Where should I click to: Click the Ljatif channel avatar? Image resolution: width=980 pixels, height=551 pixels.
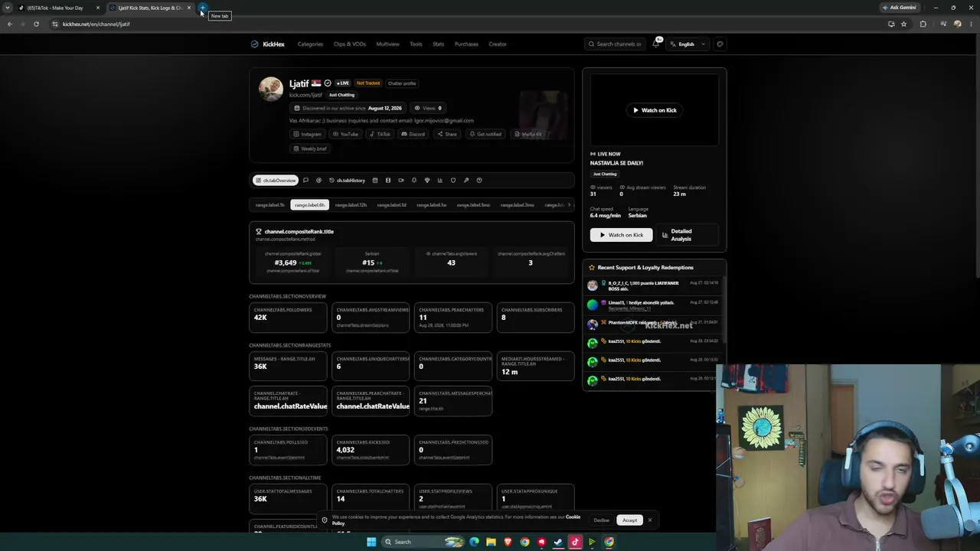coord(270,89)
